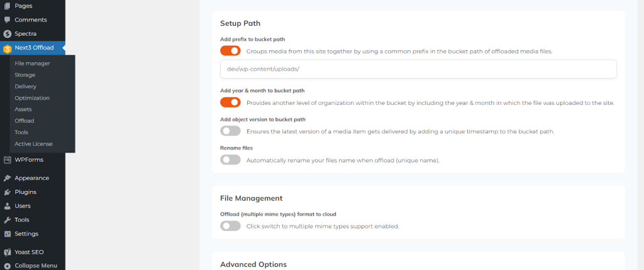Open Users menu label
Image resolution: width=644 pixels, height=270 pixels.
coord(23,206)
